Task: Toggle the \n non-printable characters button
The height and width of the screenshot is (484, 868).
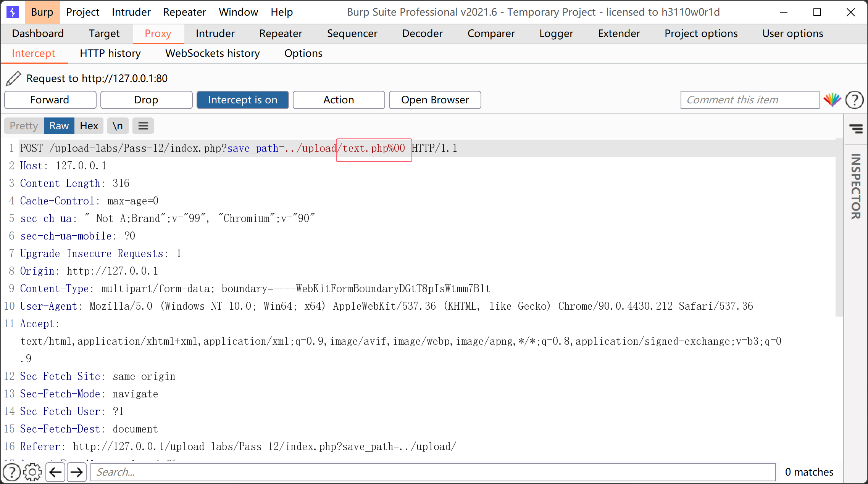Action: pyautogui.click(x=118, y=126)
